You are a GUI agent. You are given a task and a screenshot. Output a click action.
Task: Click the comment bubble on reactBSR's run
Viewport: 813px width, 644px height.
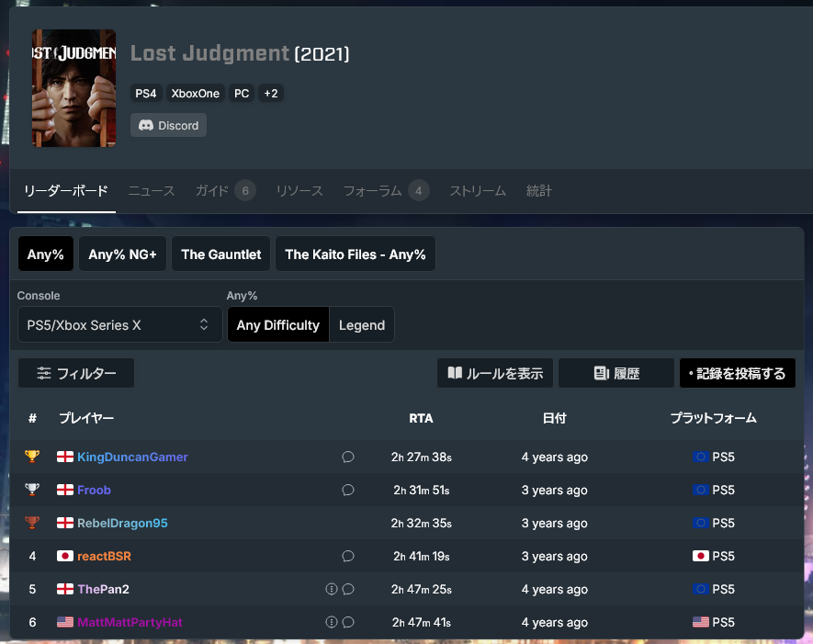[348, 556]
